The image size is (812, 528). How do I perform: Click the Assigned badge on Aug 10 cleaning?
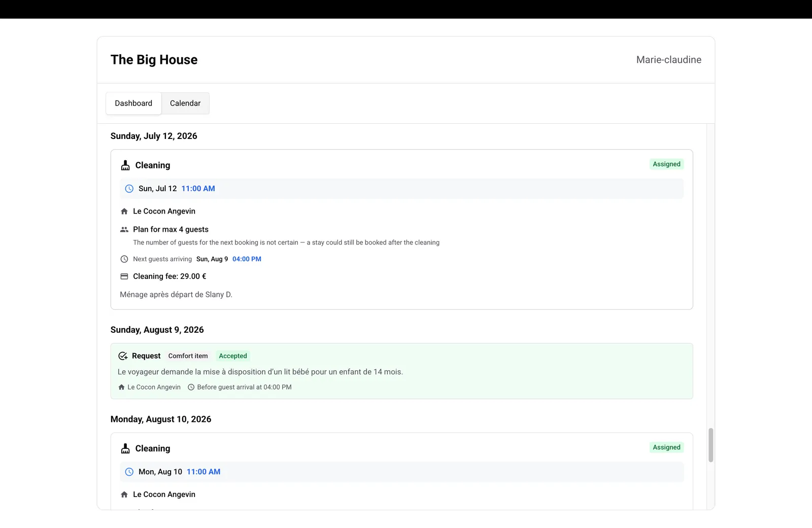(666, 447)
